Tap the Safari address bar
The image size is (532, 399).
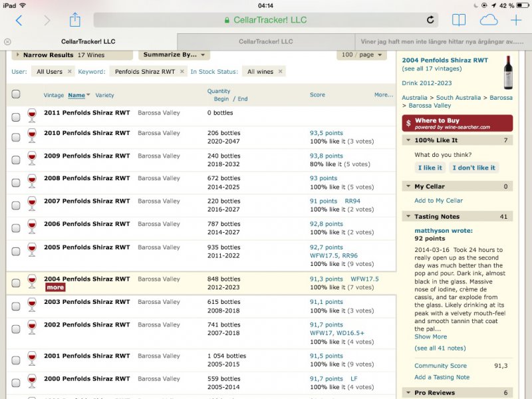[265, 20]
